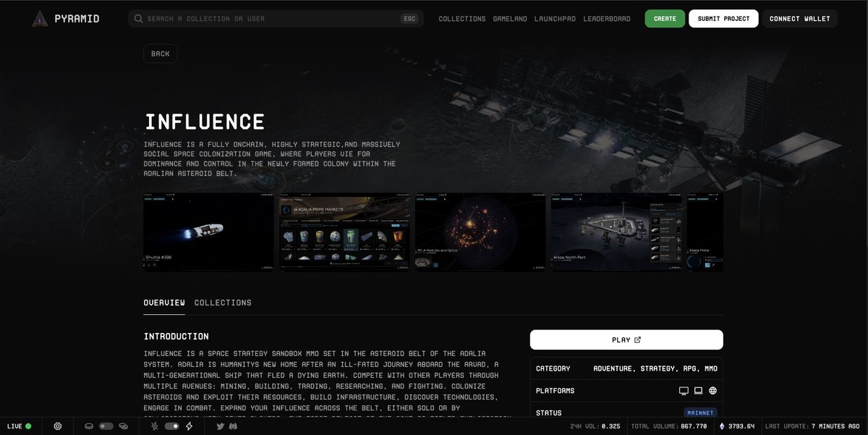Viewport: 868px width, 435px height.
Task: Open Collections in the top navigation
Action: [462, 19]
